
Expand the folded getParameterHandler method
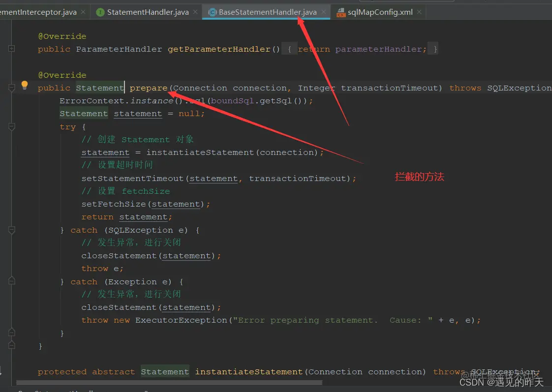click(x=12, y=49)
